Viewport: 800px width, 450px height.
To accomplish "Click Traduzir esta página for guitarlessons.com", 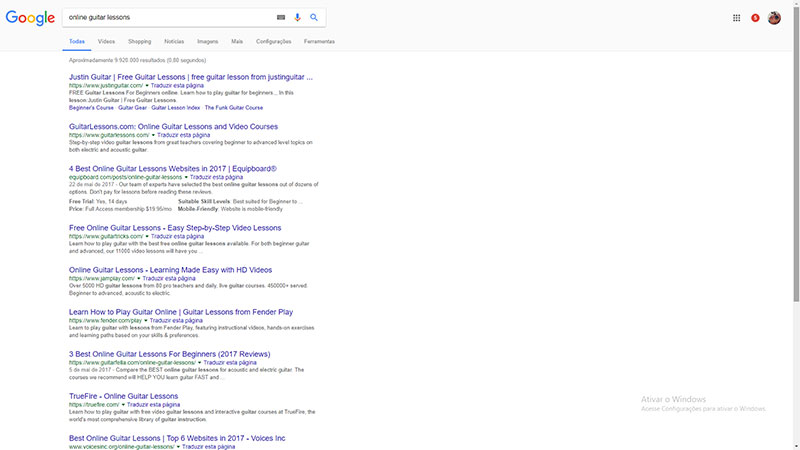I will [183, 135].
